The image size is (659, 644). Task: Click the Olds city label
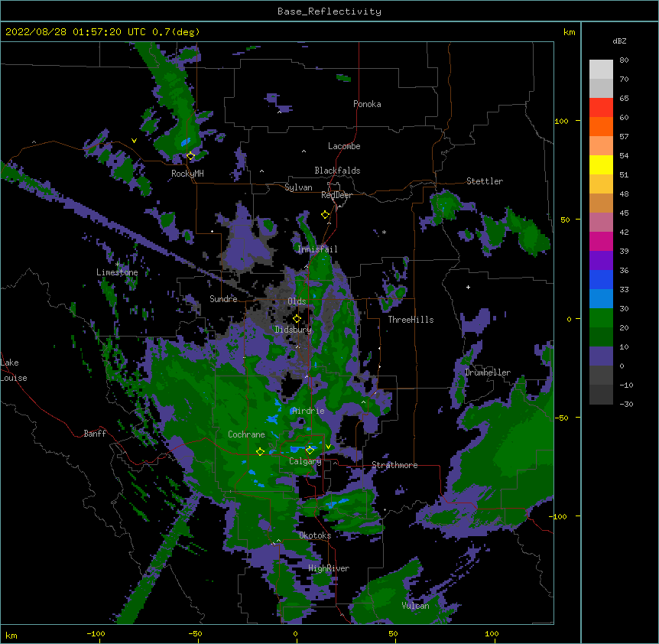pos(297,301)
